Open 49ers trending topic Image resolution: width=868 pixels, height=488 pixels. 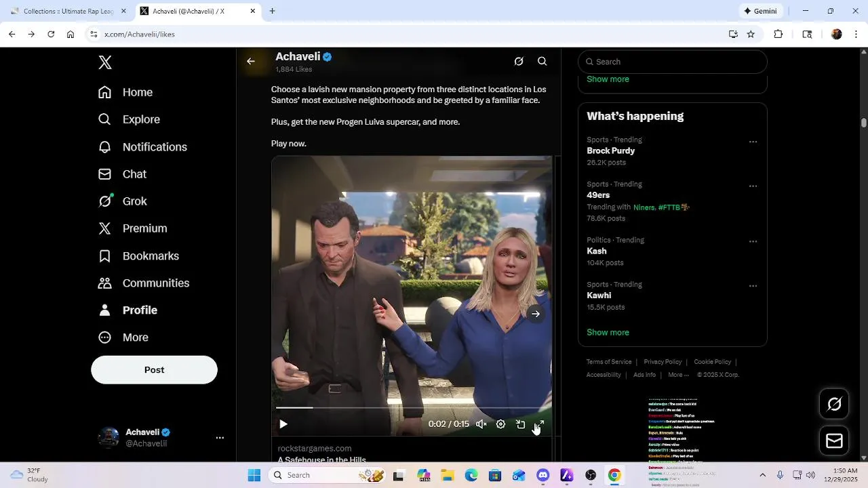598,195
